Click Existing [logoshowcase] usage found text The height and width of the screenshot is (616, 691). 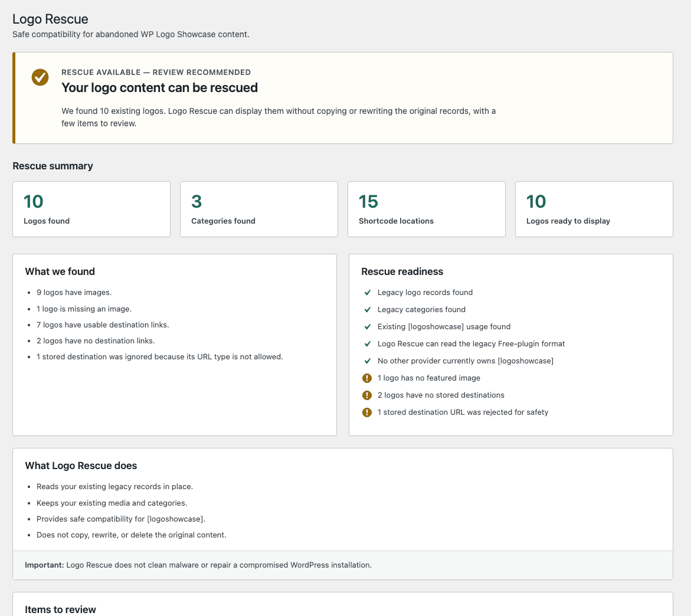pos(444,327)
